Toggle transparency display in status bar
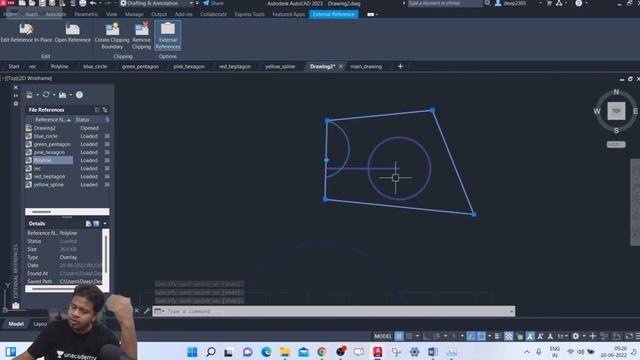This screenshot has height=360, width=640. coord(509,336)
